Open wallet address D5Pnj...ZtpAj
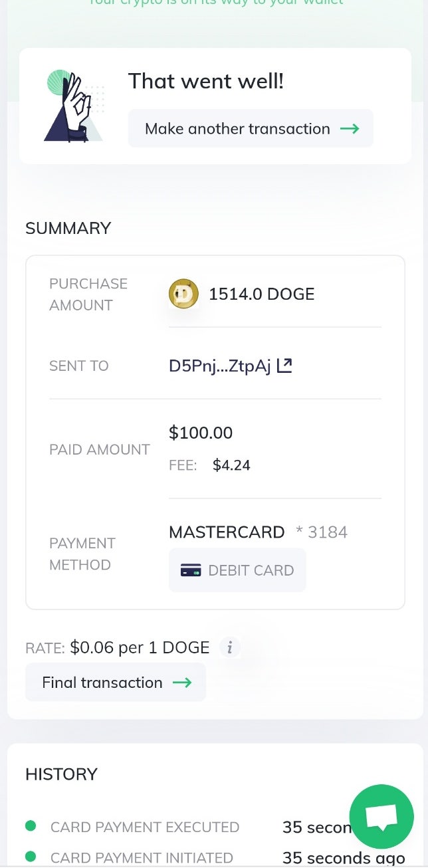This screenshot has height=868, width=428. click(220, 366)
